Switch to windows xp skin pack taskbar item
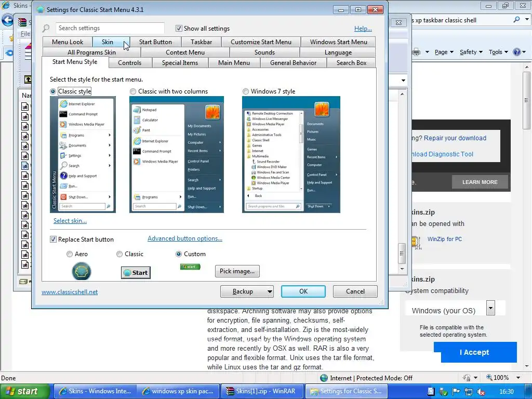The height and width of the screenshot is (399, 532). coord(179,391)
